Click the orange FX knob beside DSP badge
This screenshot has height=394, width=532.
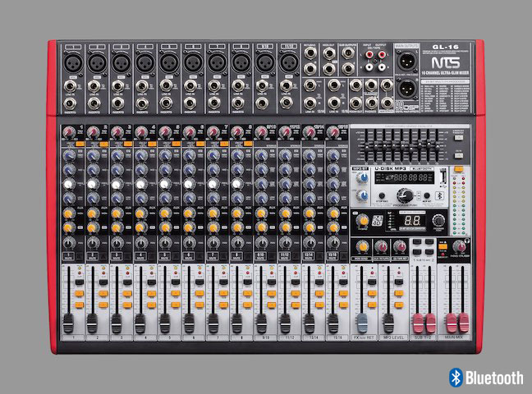362,221
